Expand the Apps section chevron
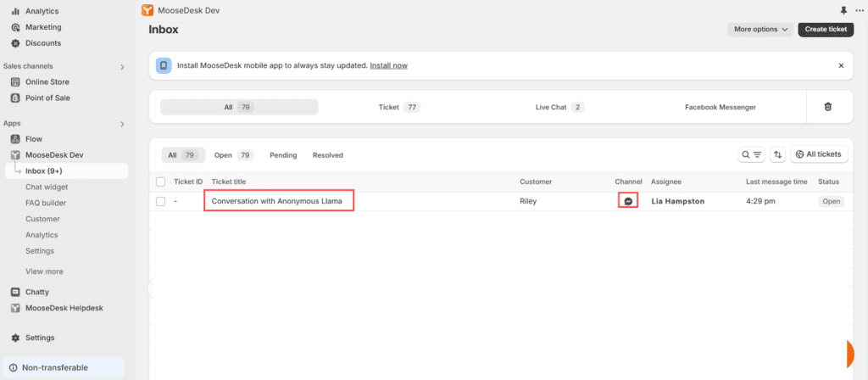Viewport: 868px width, 380px height. click(x=122, y=124)
